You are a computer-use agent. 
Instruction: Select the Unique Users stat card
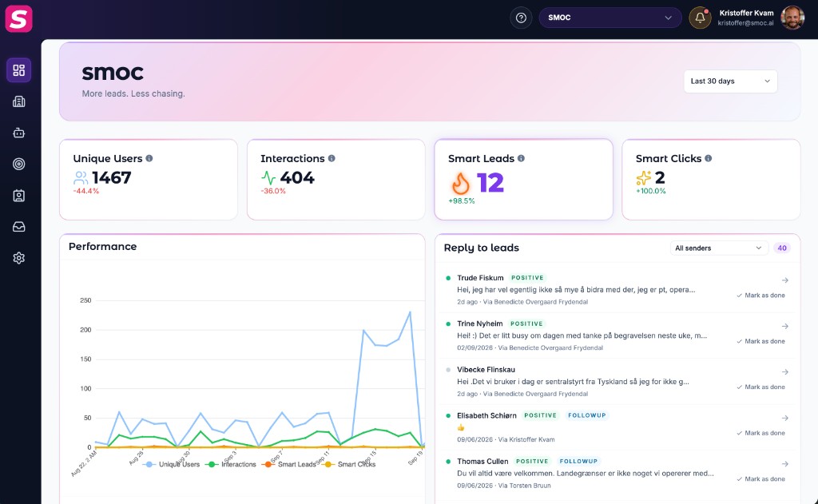[149, 180]
